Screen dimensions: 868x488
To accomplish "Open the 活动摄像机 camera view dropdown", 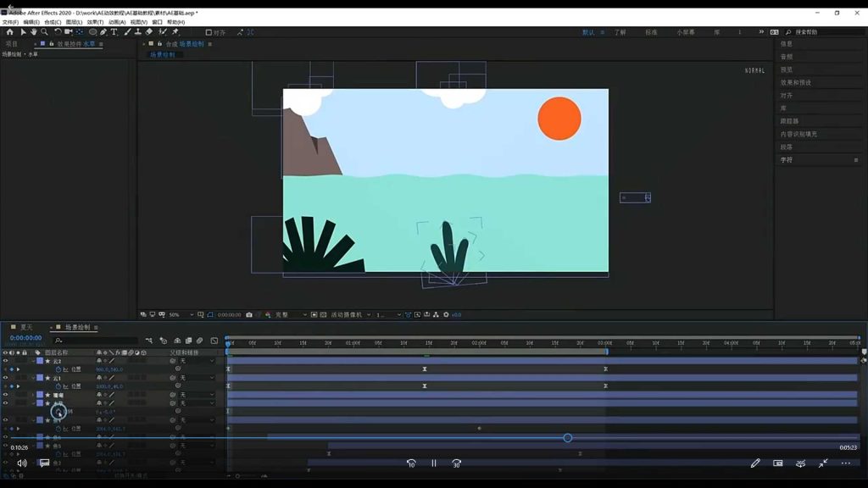I will click(350, 314).
